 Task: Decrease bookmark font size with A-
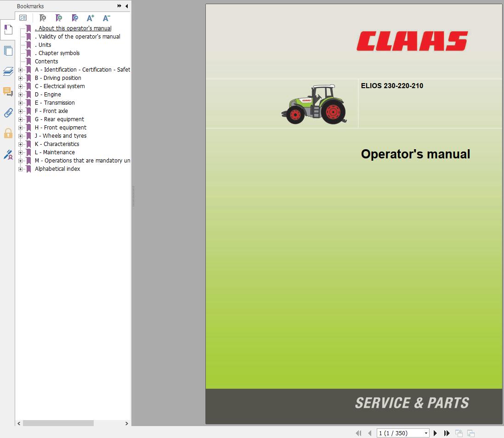pos(107,18)
